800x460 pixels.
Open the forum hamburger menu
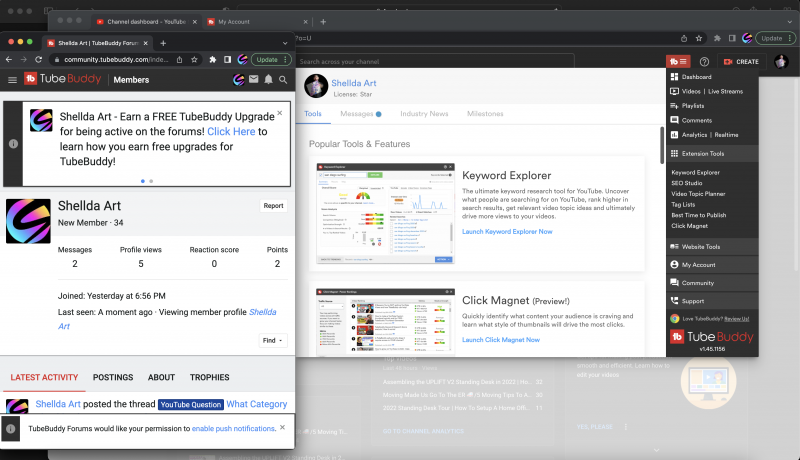[x=12, y=79]
